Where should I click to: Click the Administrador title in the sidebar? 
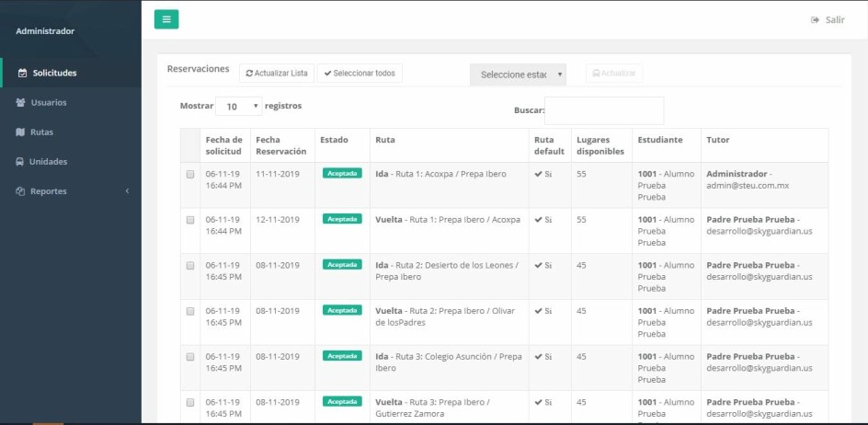(45, 31)
